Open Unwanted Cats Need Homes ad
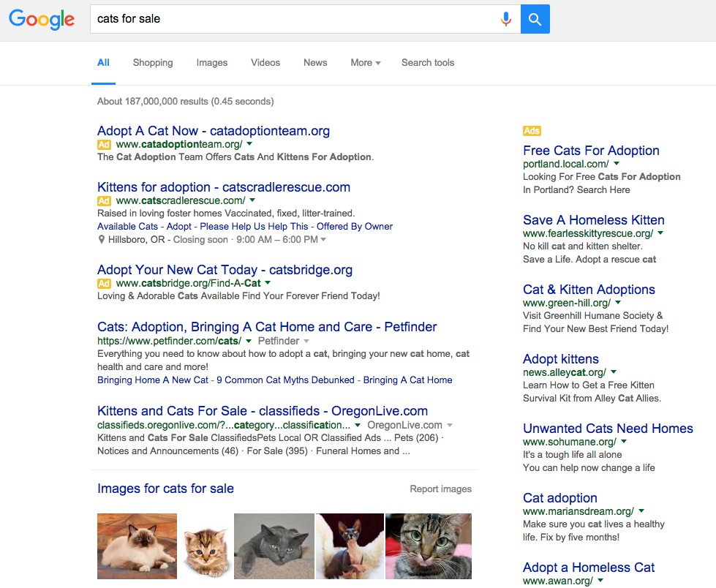The image size is (716, 588). pos(608,429)
